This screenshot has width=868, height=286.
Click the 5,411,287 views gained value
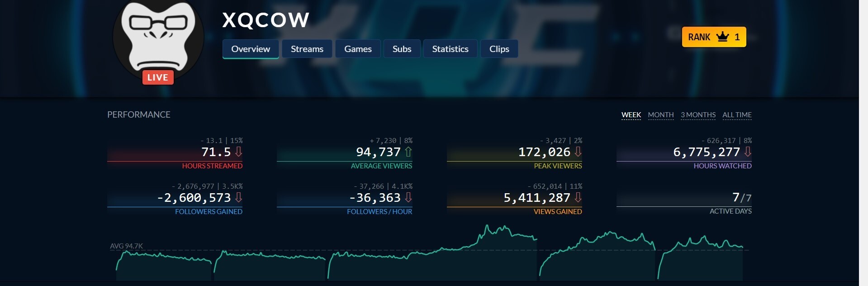point(537,198)
